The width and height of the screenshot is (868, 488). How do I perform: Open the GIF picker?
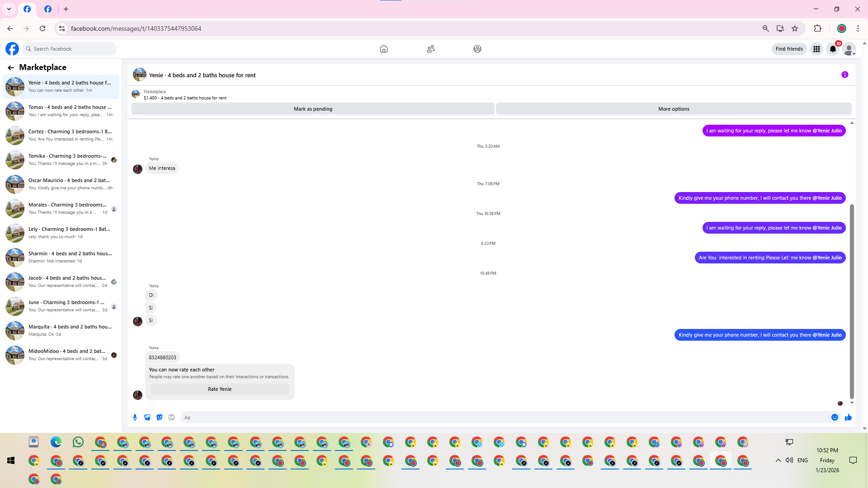[171, 418]
